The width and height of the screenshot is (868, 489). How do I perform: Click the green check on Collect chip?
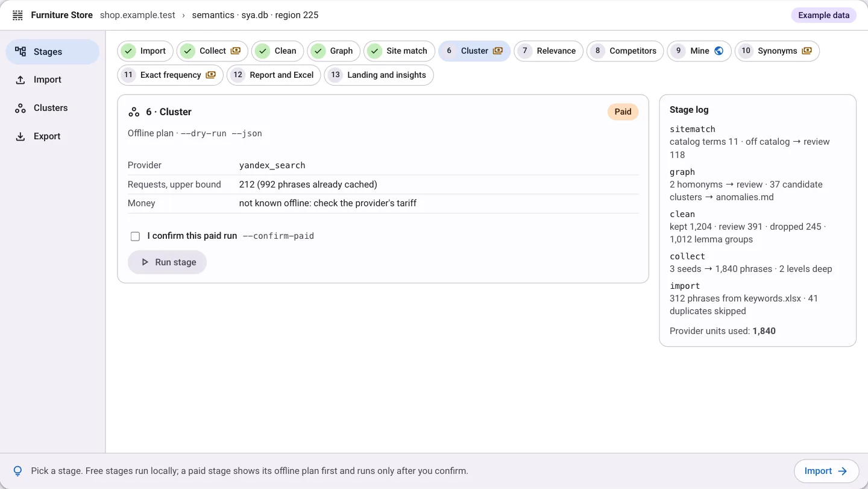tap(187, 51)
